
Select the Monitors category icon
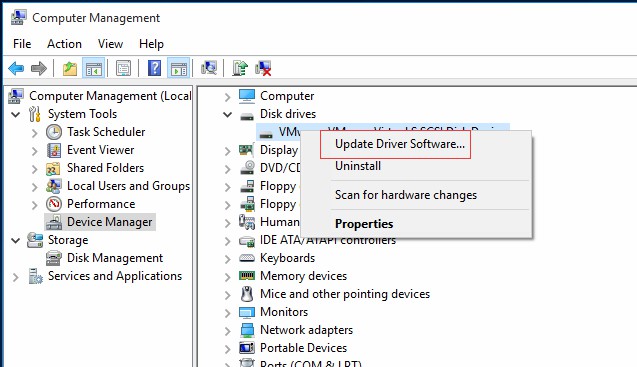tap(247, 312)
